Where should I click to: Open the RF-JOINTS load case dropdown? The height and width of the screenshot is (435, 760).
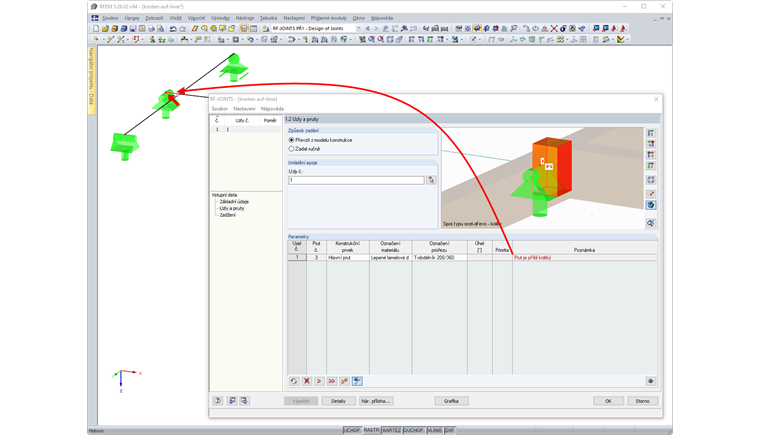[359, 29]
